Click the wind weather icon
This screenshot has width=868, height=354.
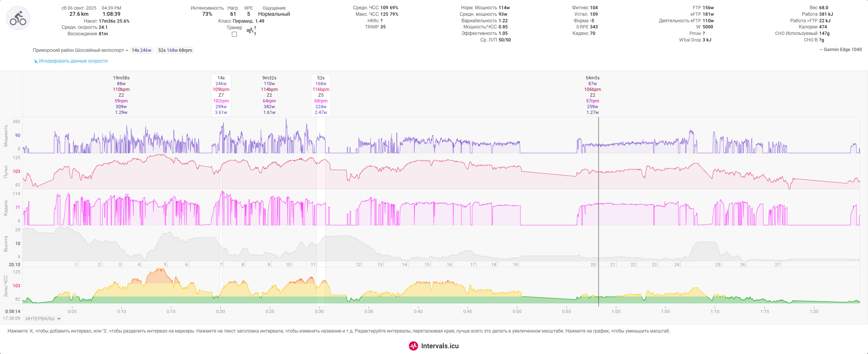(x=249, y=30)
